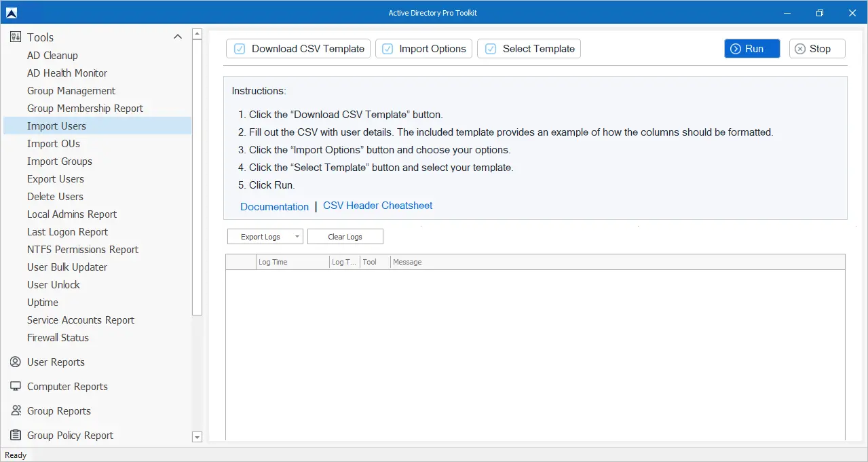
Task: Open the Import Options button
Action: click(x=423, y=49)
